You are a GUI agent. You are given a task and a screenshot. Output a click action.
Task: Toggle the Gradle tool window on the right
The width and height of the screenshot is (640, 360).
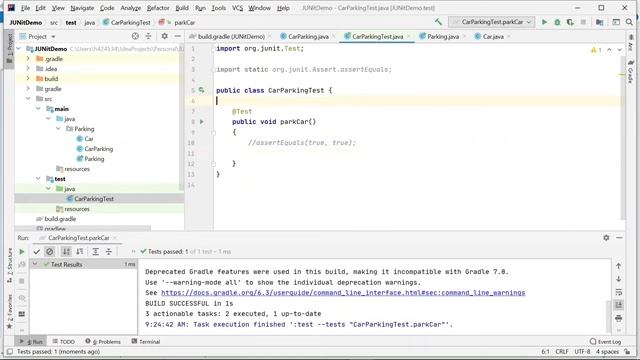pos(631,71)
